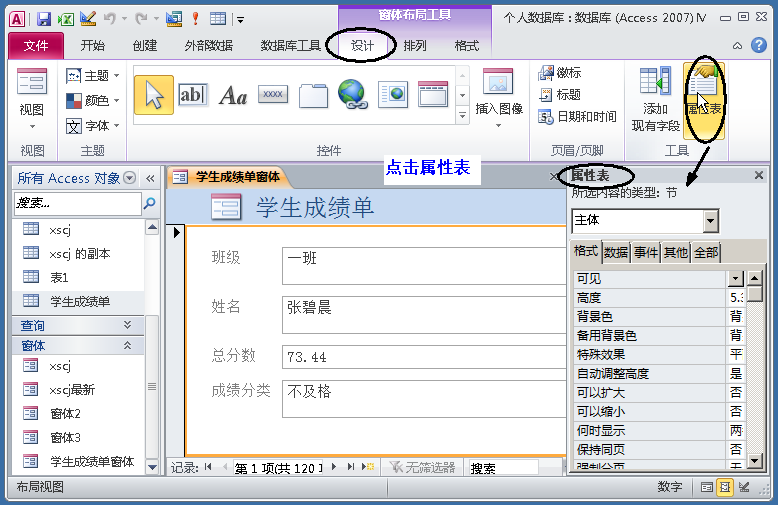
Task: Switch to Form View icon in status bar
Action: pyautogui.click(x=707, y=487)
